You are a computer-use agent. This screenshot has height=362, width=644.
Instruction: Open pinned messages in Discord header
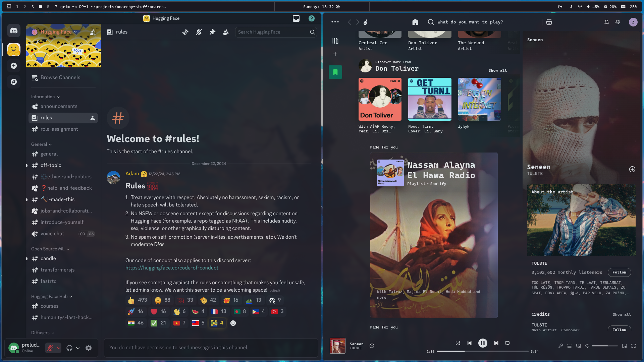click(212, 32)
